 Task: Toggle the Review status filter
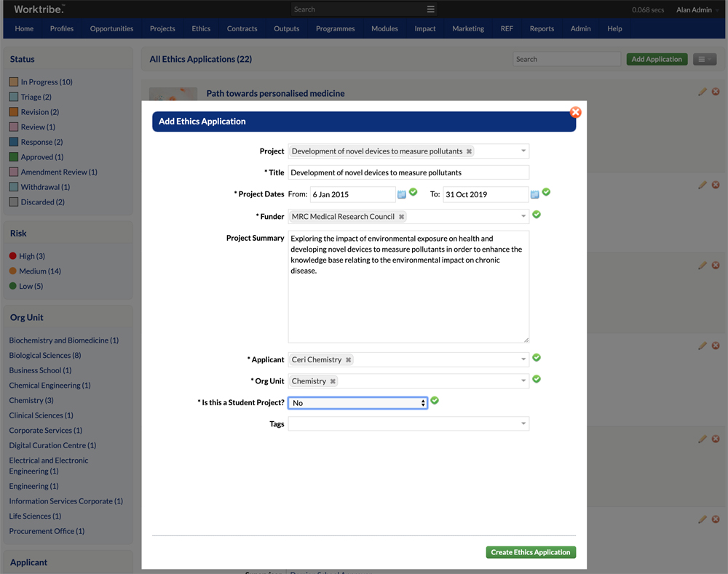click(x=13, y=127)
